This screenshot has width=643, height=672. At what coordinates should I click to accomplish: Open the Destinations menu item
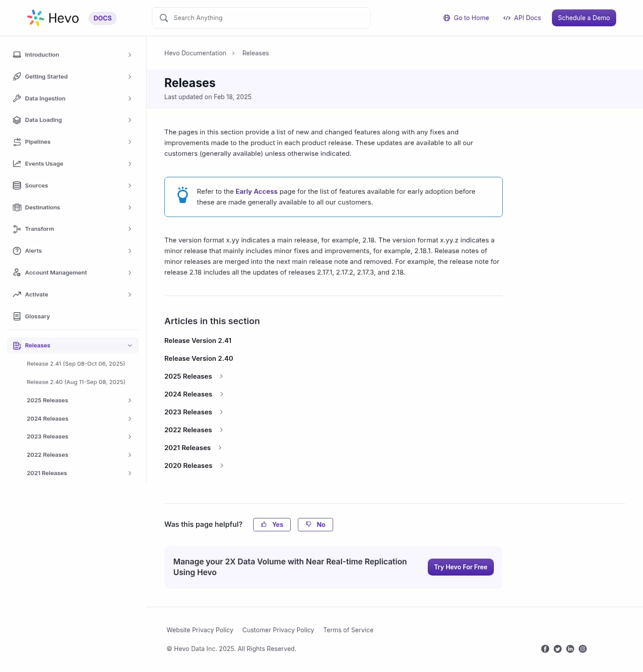click(x=42, y=208)
